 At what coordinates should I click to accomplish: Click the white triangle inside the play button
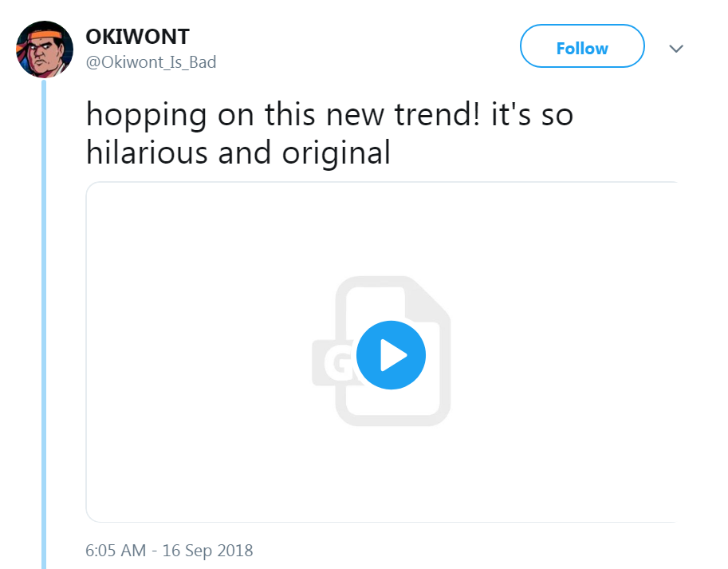point(393,355)
